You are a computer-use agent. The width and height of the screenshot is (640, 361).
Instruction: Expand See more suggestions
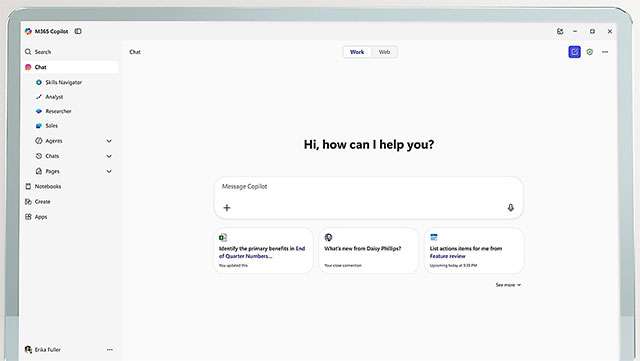(508, 285)
